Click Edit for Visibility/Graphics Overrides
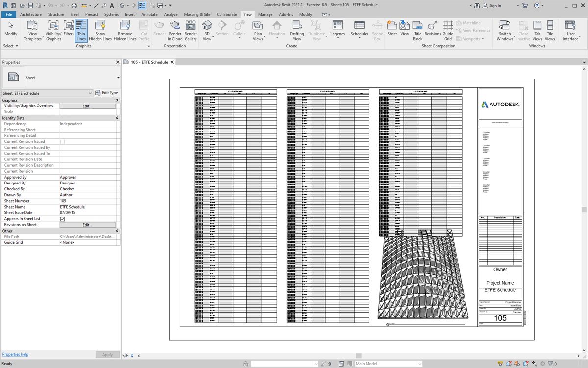 point(87,106)
